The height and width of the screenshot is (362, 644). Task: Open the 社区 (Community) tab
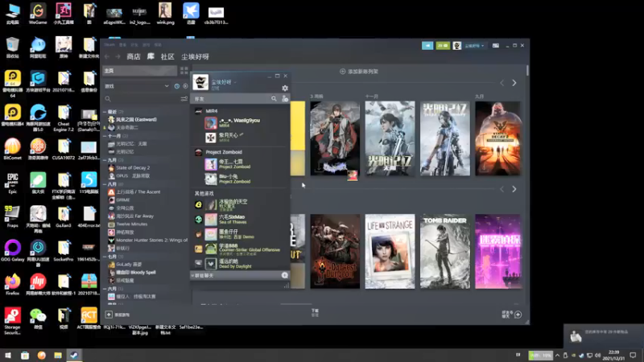coord(167,56)
